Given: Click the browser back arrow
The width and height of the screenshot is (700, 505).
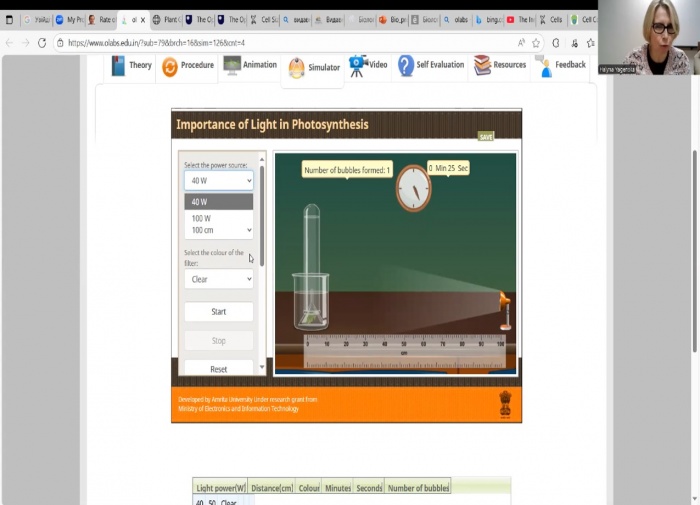Looking at the screenshot, I should (9, 43).
